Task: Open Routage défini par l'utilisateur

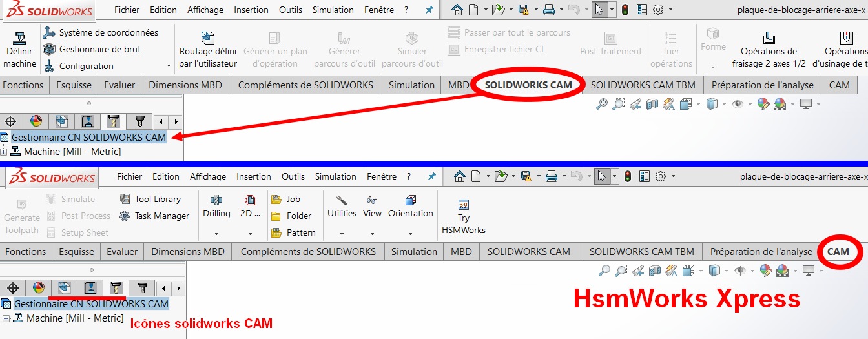Action: [x=208, y=50]
